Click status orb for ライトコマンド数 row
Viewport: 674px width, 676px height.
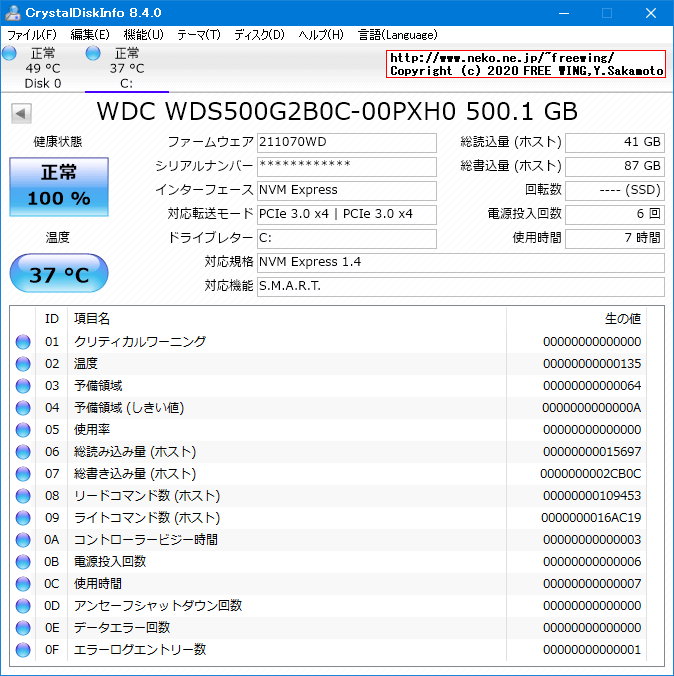tap(23, 518)
